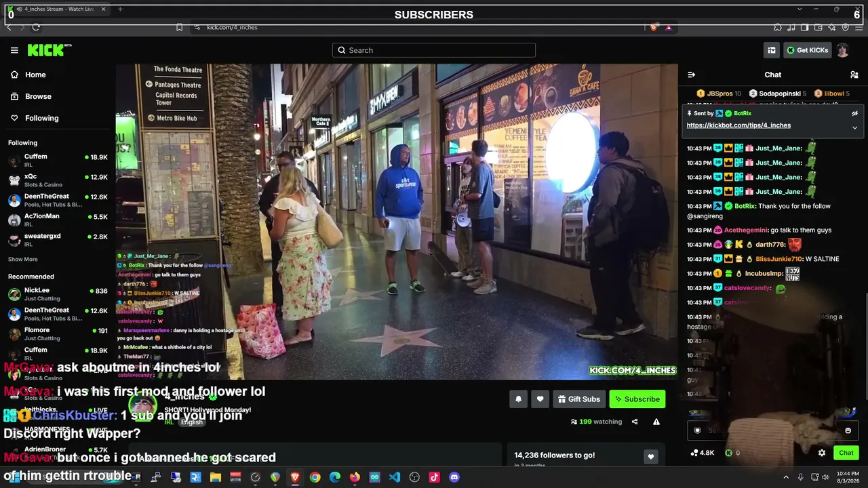868x488 pixels.
Task: Open Firefox in taskbar
Action: pos(355,477)
